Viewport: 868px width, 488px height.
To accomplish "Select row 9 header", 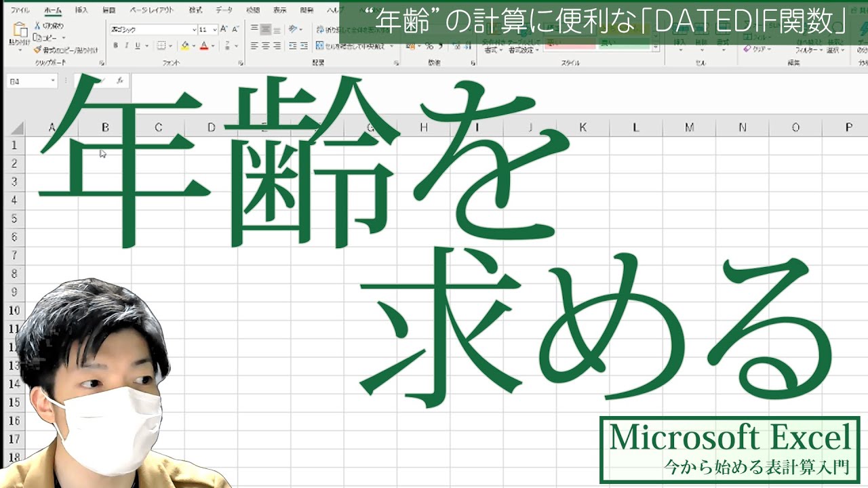I will 14,292.
